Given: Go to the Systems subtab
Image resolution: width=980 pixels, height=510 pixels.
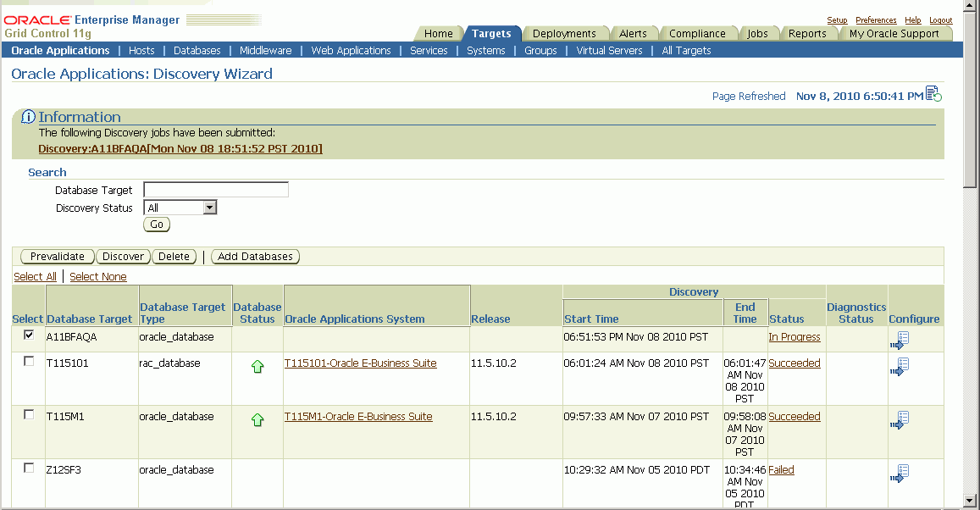Looking at the screenshot, I should coord(486,51).
